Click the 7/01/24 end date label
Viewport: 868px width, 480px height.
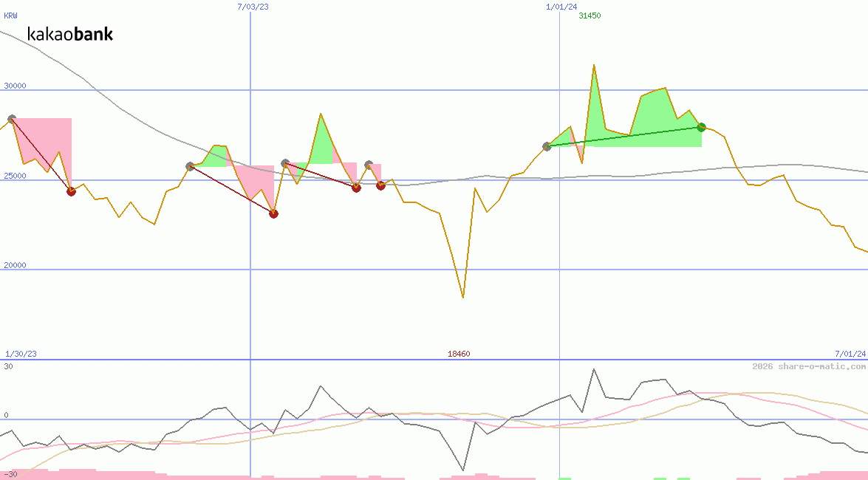[x=850, y=354]
